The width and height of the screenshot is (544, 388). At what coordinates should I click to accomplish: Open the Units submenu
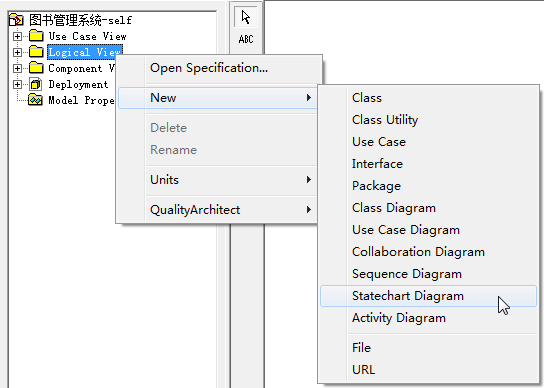tap(217, 180)
